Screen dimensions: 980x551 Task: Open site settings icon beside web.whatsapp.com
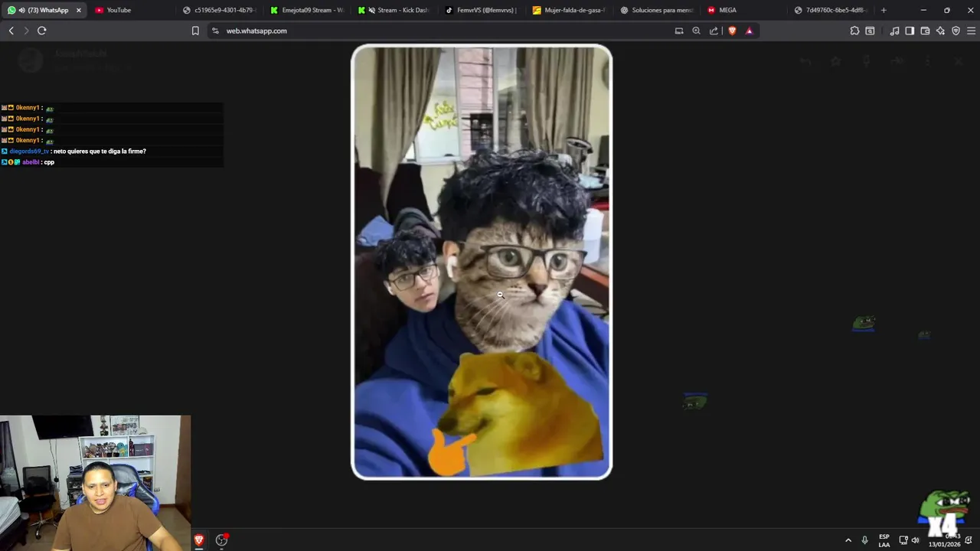tap(215, 31)
